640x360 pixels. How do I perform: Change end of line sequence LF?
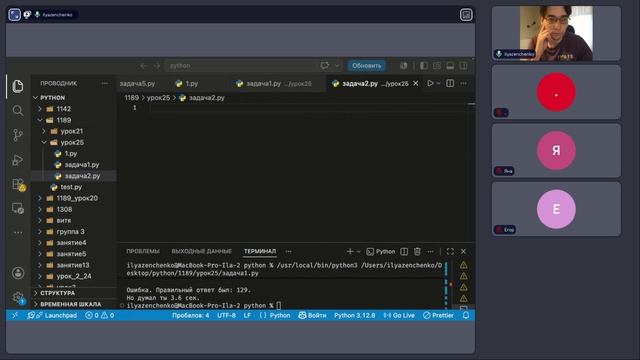(247, 316)
